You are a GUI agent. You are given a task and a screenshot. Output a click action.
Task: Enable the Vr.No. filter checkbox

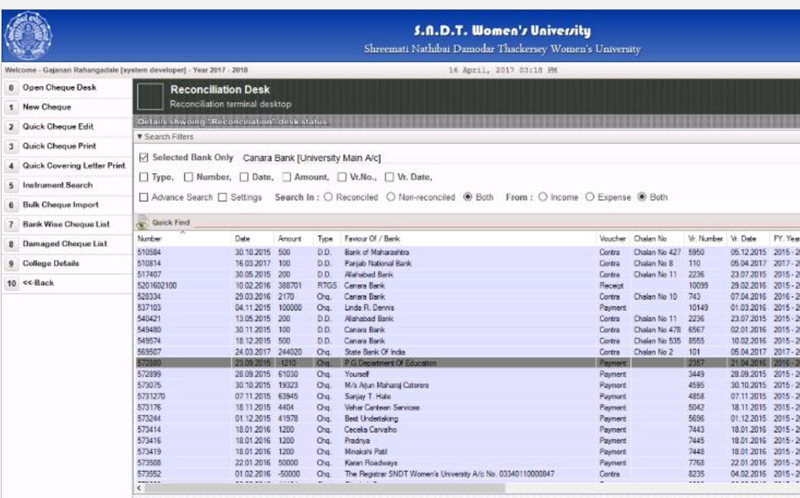[x=341, y=177]
